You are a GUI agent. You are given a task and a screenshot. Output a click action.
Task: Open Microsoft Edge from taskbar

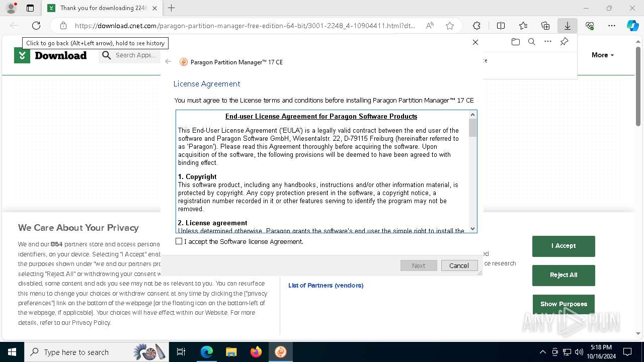pos(207,352)
